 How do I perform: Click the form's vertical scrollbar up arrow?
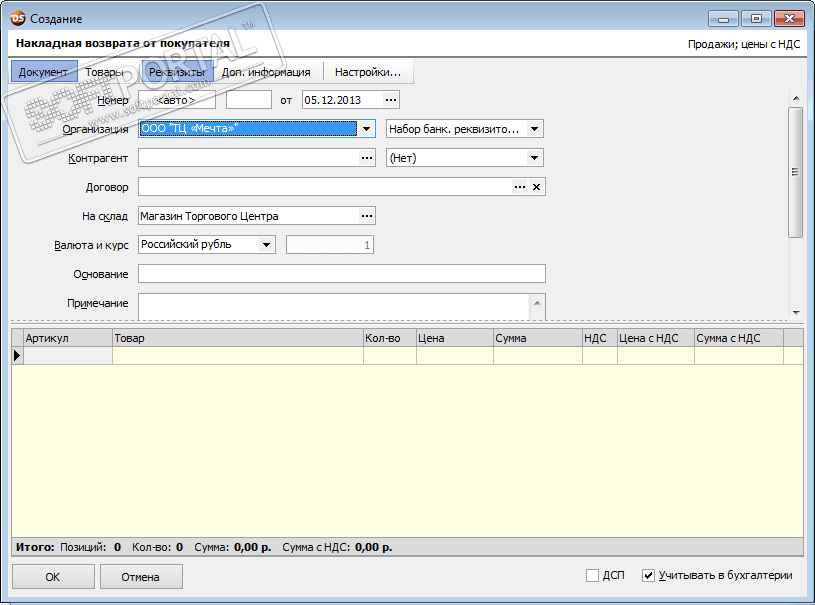point(796,98)
